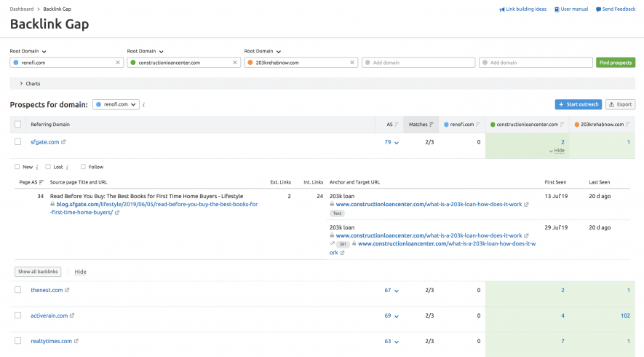This screenshot has width=644, height=357.
Task: Sort by constructionloancenter.com column icon
Action: (x=562, y=125)
